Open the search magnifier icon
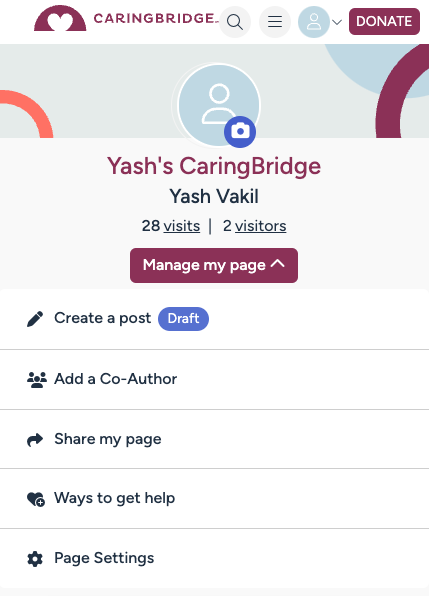429x596 pixels. click(x=235, y=22)
